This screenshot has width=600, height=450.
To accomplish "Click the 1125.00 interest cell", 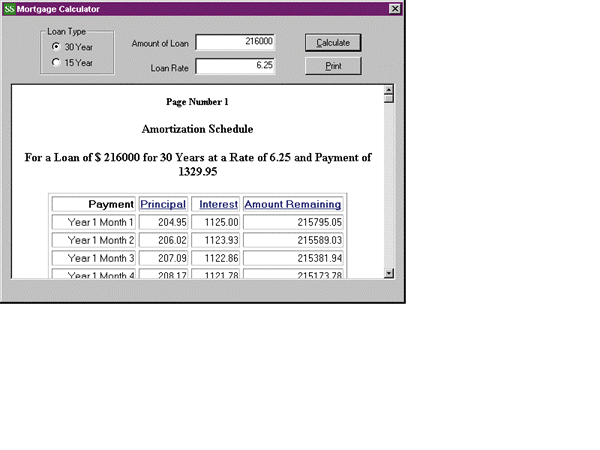I will (x=215, y=222).
